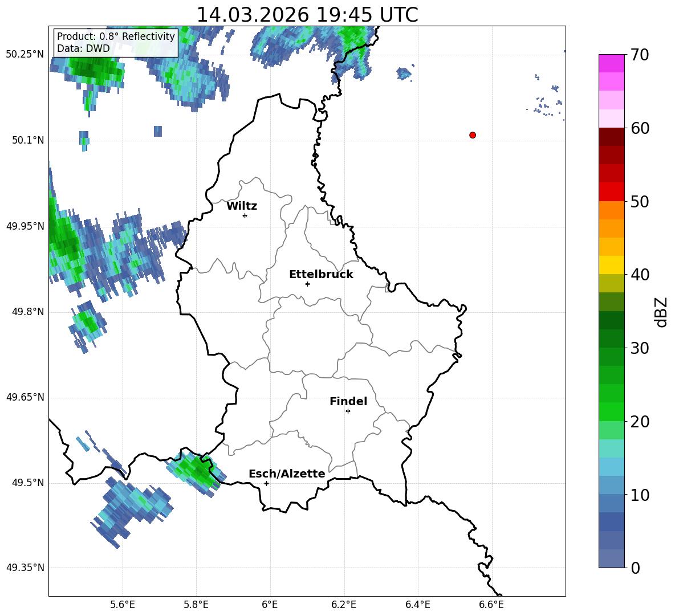Select the Findel label text
This screenshot has width=675, height=616.
coord(348,401)
